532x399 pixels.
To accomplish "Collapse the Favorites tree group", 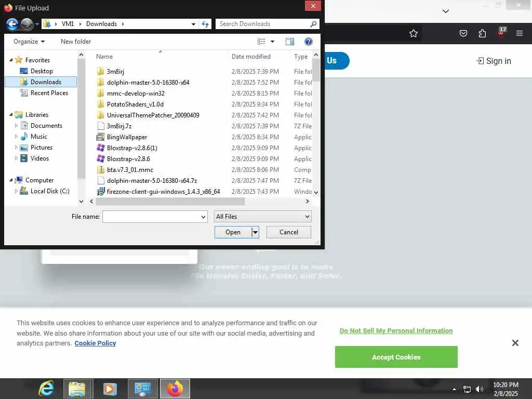I will tap(11, 60).
